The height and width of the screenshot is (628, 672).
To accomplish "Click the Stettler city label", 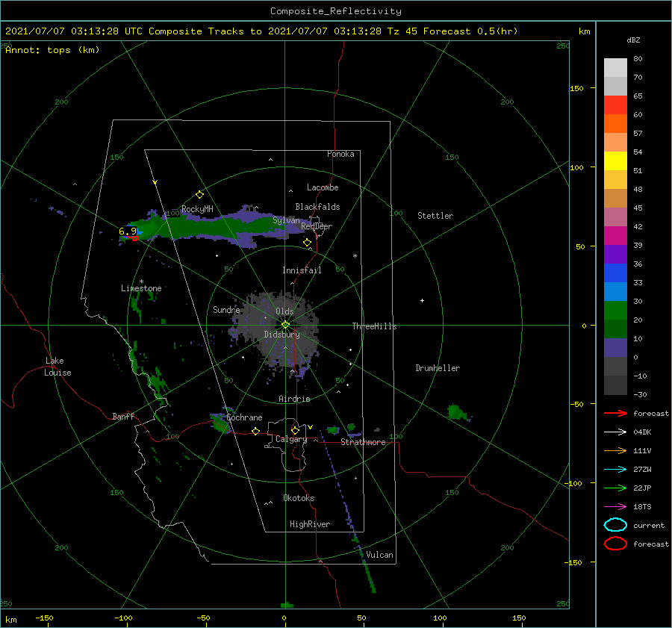I will 435,216.
